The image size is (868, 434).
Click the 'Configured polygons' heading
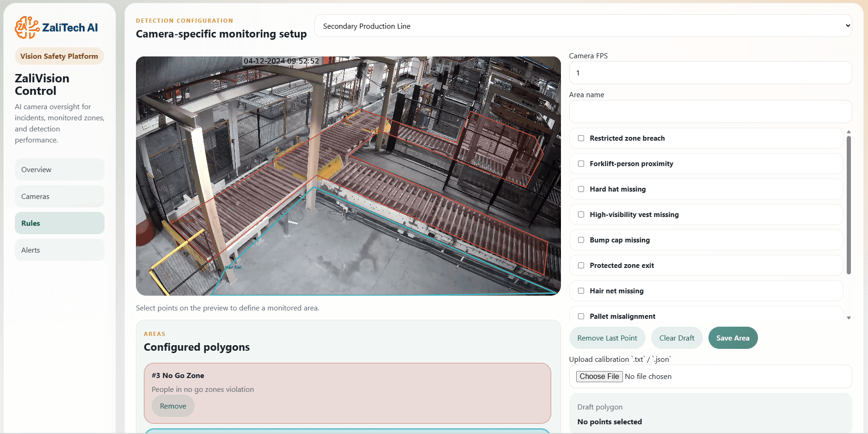click(197, 347)
